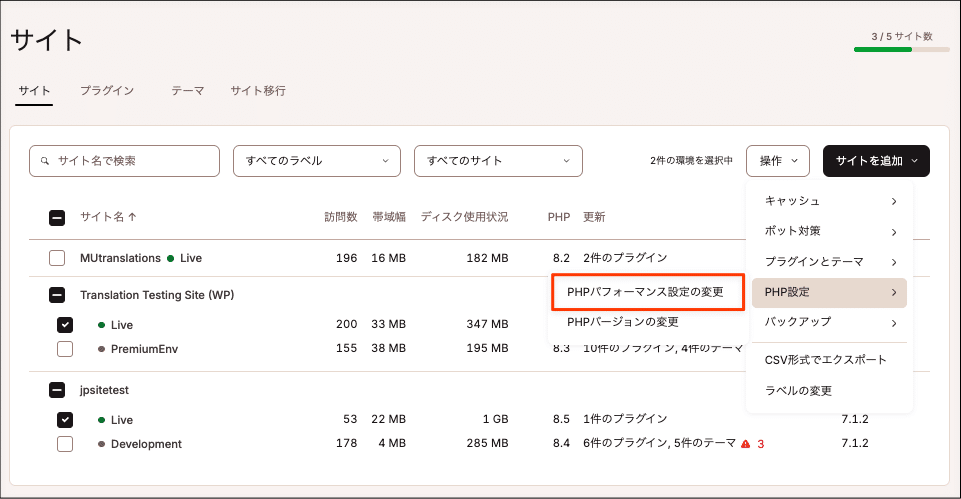
Task: Click the 182 MB disk usage value
Action: (x=487, y=258)
